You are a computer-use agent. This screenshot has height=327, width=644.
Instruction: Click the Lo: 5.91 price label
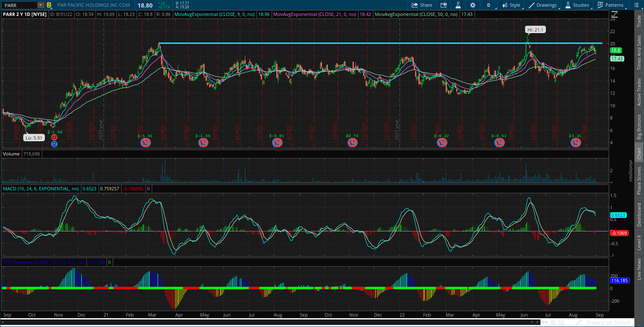34,138
